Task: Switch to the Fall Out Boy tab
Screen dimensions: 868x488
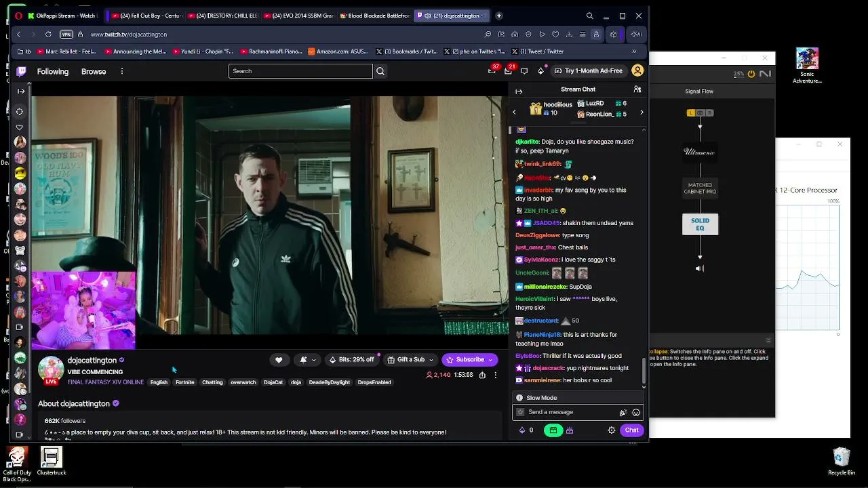Action: pos(146,16)
